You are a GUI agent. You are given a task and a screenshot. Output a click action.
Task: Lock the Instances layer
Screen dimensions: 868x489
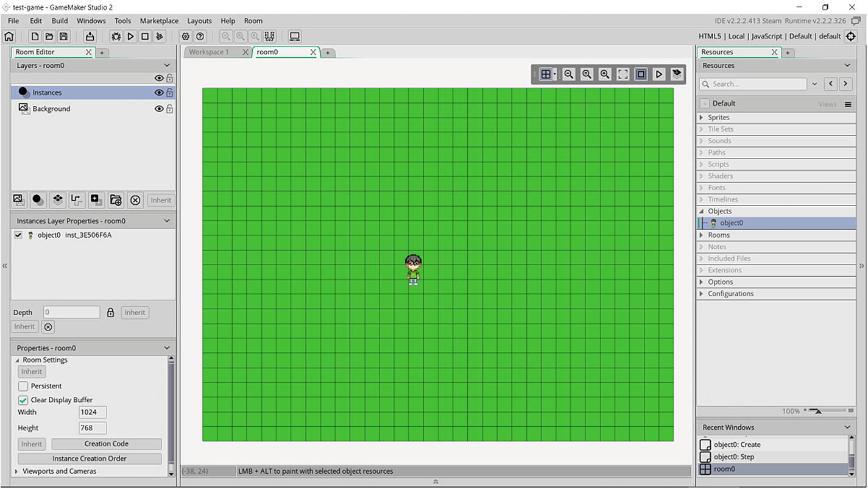[x=170, y=93]
